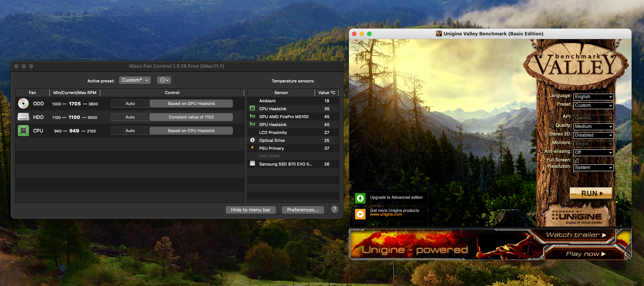Click the Optical Drive sensor icon
644x286 pixels.
point(252,140)
